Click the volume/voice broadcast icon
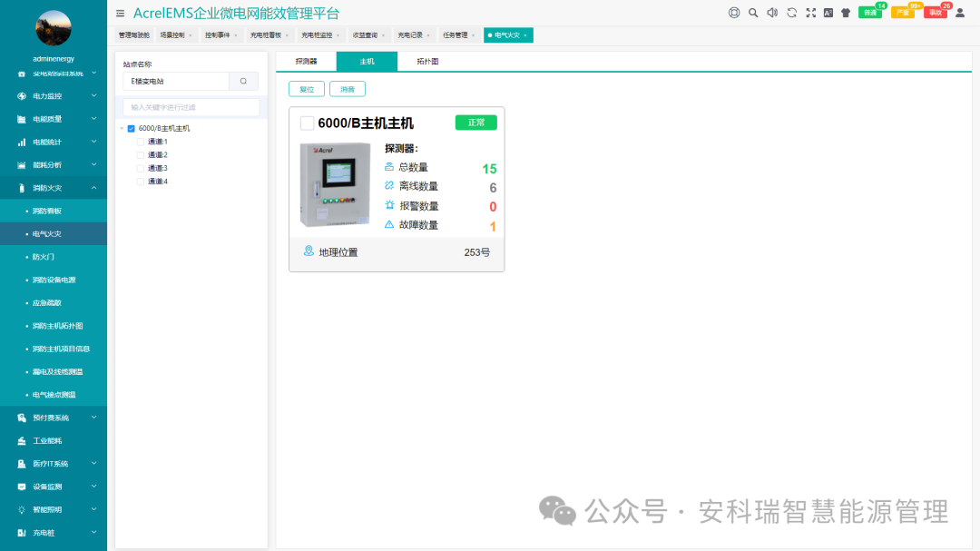The image size is (980, 551). pyautogui.click(x=772, y=13)
